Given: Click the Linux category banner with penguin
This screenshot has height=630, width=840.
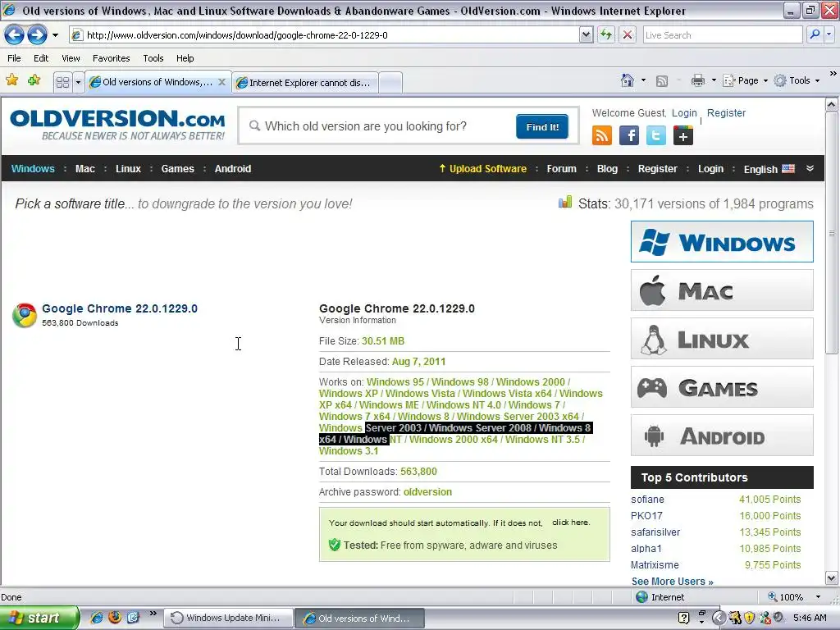Looking at the screenshot, I should pyautogui.click(x=722, y=339).
